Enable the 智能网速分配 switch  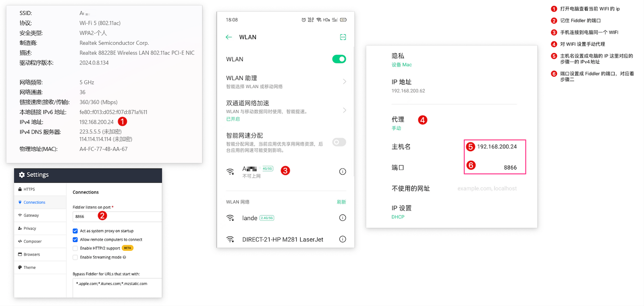339,142
